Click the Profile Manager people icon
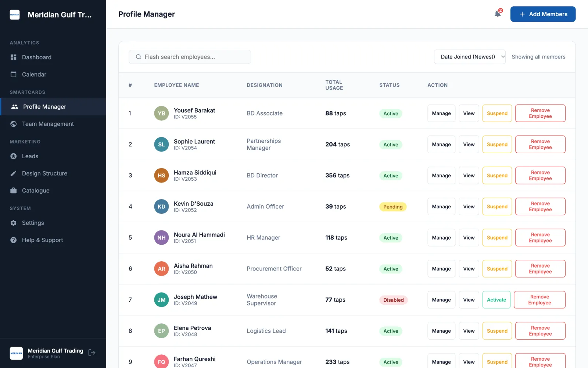Viewport: 588px width, 368px height. pyautogui.click(x=15, y=107)
